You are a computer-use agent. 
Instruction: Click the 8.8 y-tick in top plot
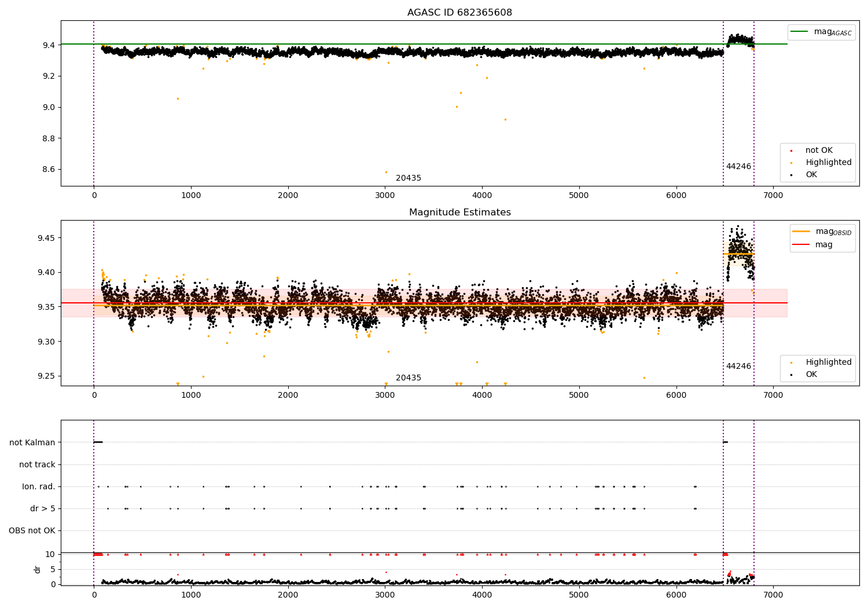tap(49, 138)
